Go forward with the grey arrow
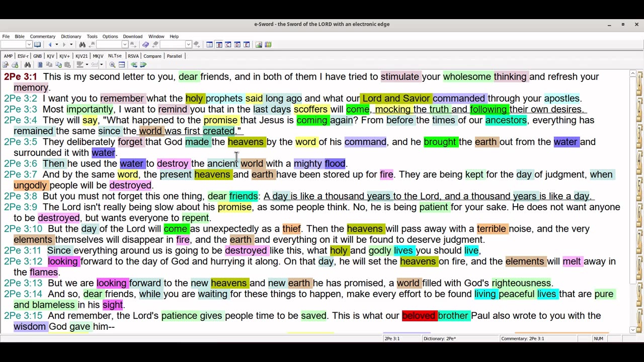This screenshot has height=362, width=644. [x=64, y=45]
